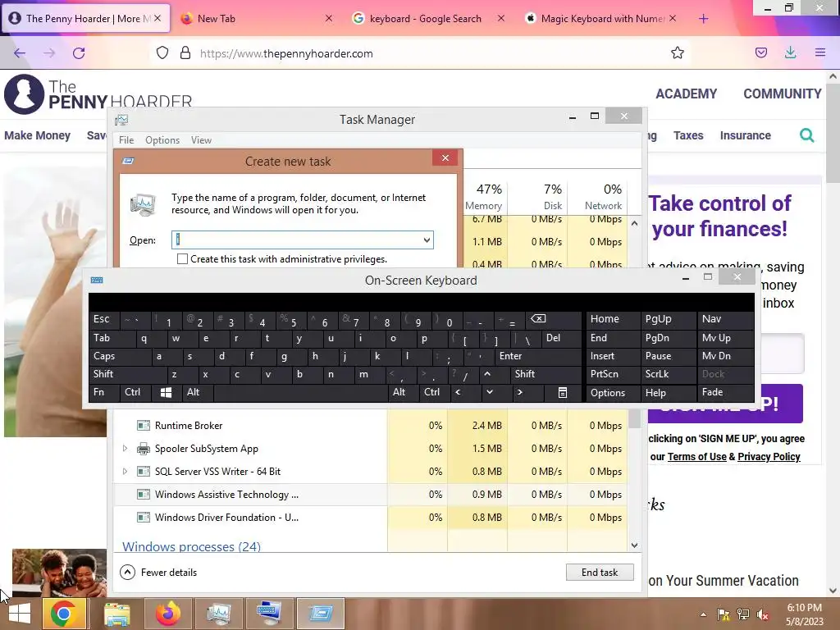Open the dropdown arrow of Open field
Viewport: 840px width, 630px height.
(x=427, y=240)
